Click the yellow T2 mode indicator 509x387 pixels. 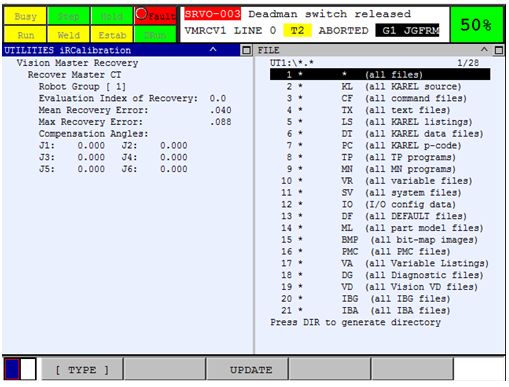297,31
